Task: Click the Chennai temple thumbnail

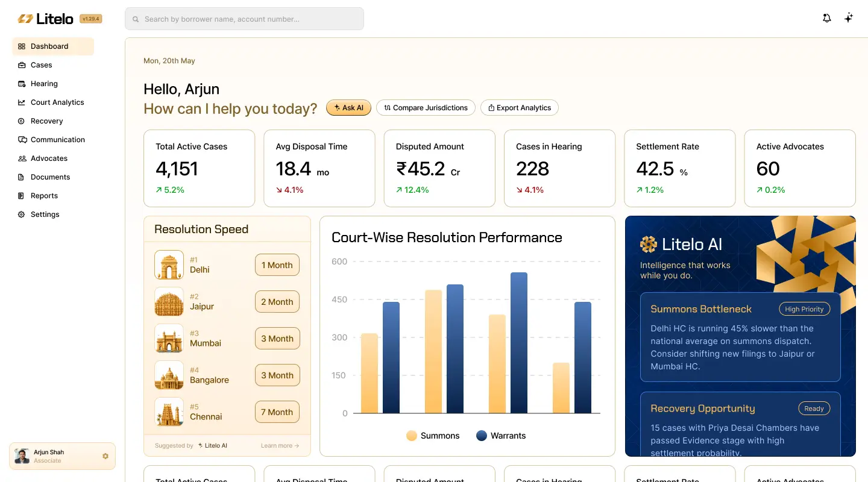Action: [x=169, y=412]
